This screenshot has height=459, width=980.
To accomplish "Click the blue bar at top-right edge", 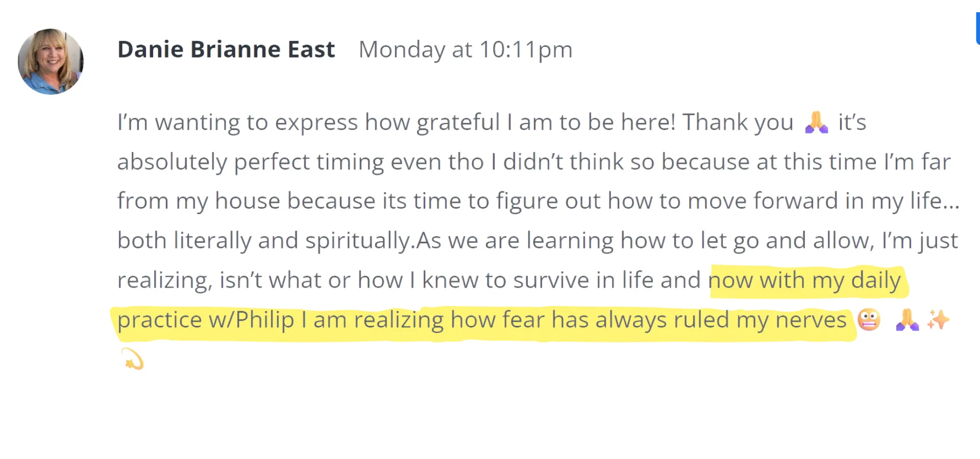I will [x=977, y=28].
